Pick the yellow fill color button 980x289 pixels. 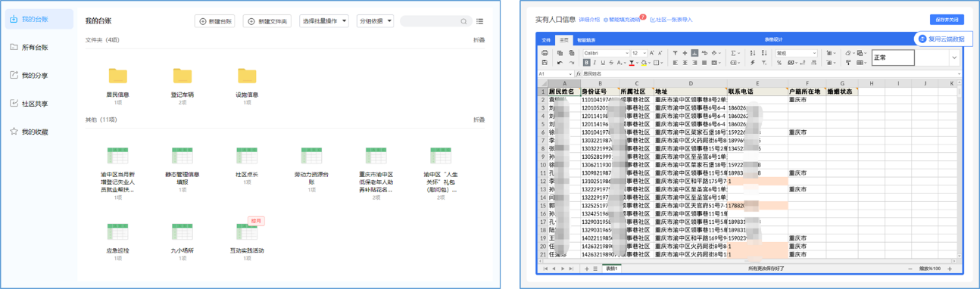coord(644,63)
